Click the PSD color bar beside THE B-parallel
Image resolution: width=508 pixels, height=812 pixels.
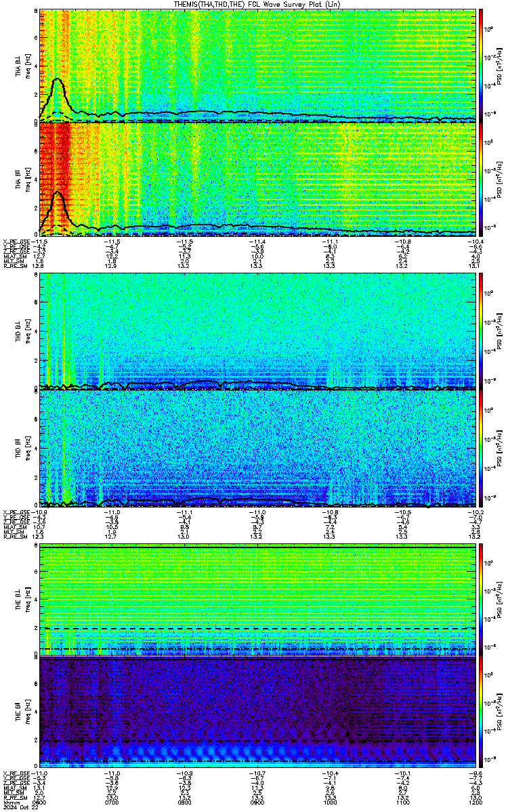pyautogui.click(x=481, y=712)
